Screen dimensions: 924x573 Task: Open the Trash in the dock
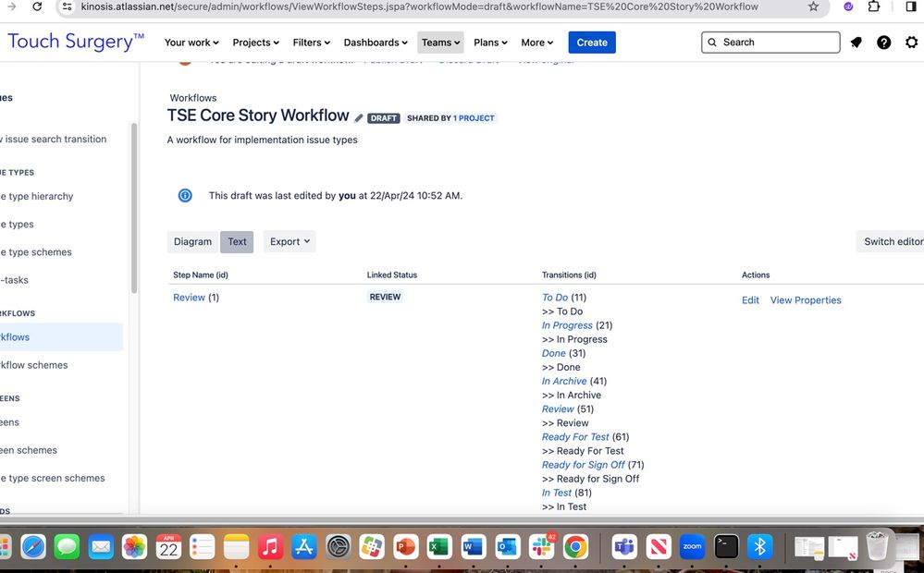tap(877, 546)
